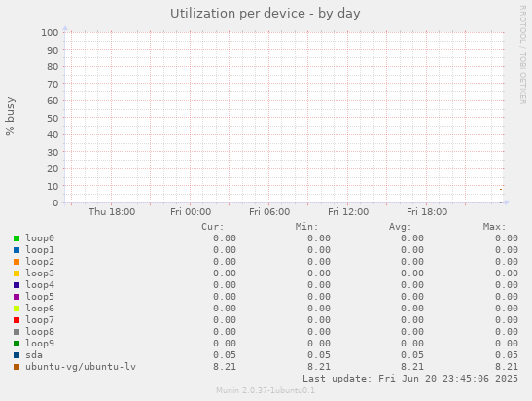The width and height of the screenshot is (532, 401).
Task: Click the loop6 lime color swatch
Action: pos(17,309)
